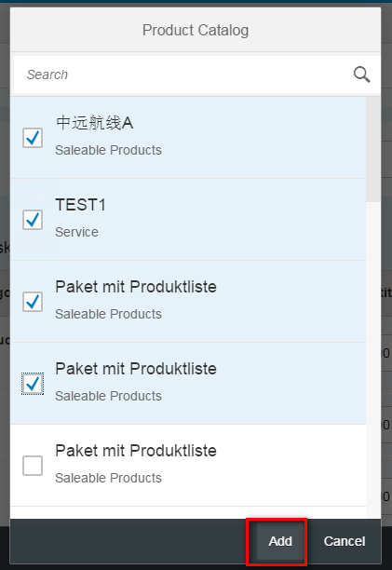Check the unchecked Paket mit Produktliste checkbox
Screen dimensions: 392x570
click(33, 466)
